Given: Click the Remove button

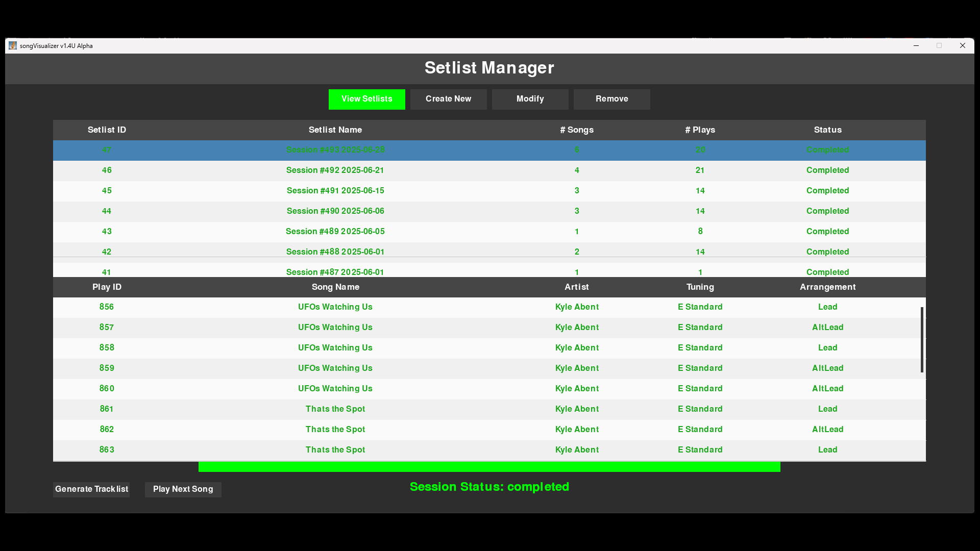Looking at the screenshot, I should click(x=611, y=99).
